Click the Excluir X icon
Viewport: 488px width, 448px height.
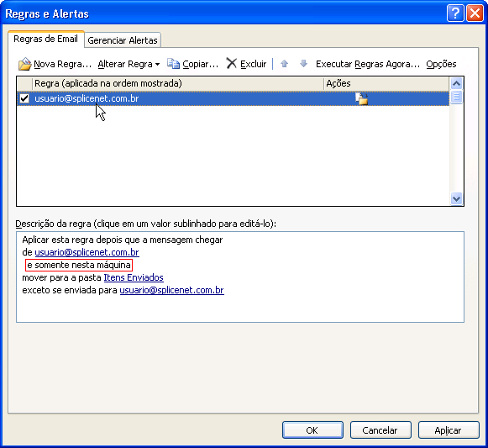(231, 63)
